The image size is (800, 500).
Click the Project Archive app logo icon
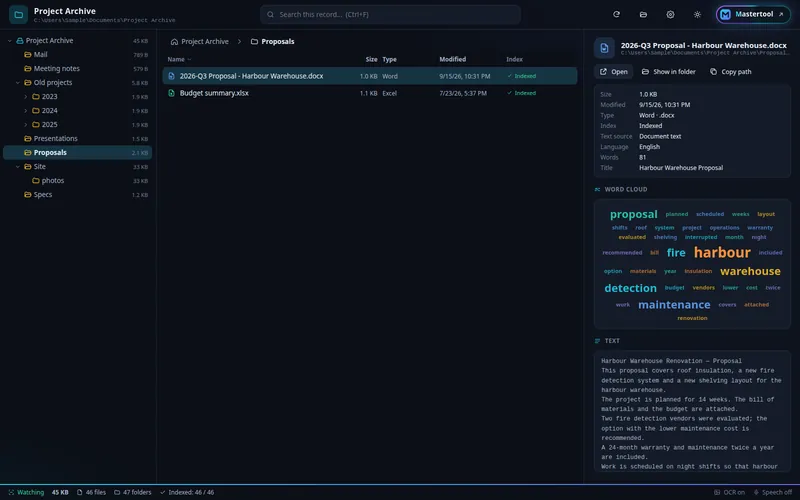coord(18,14)
